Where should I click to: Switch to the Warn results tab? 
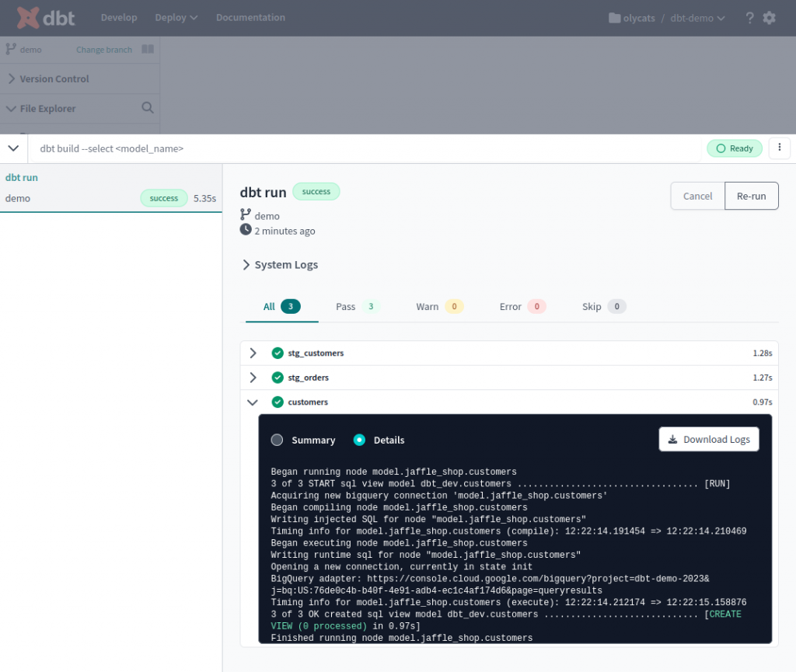coord(440,306)
